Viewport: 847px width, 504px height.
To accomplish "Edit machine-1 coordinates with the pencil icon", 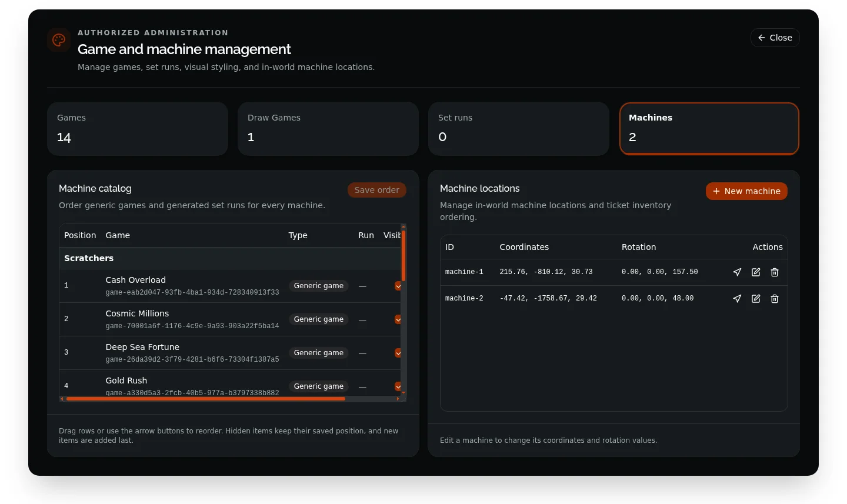I will [x=756, y=272].
